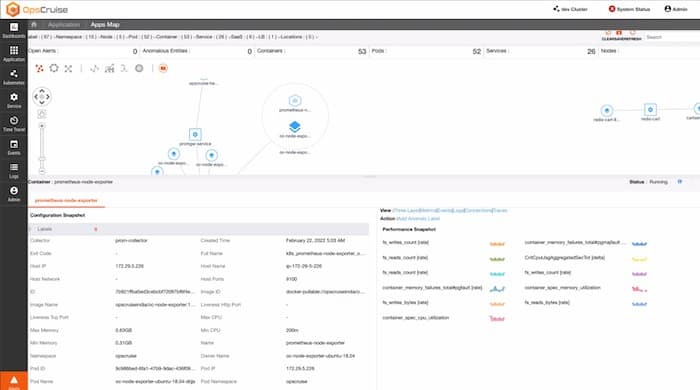Open the Three Layer view link
The image size is (700, 390).
click(407, 211)
